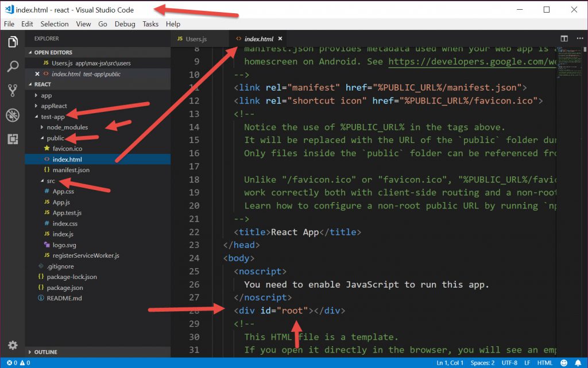The width and height of the screenshot is (588, 368).
Task: Click the Manage gear icon
Action: click(12, 346)
